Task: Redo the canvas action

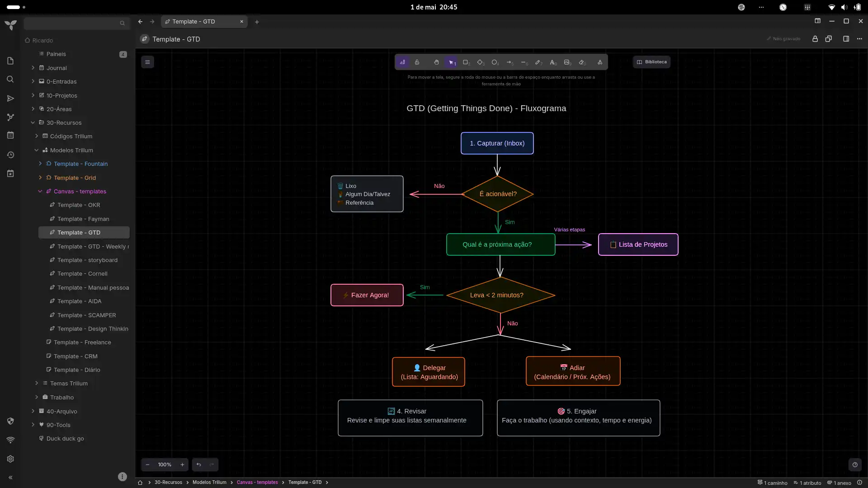Action: pyautogui.click(x=212, y=465)
